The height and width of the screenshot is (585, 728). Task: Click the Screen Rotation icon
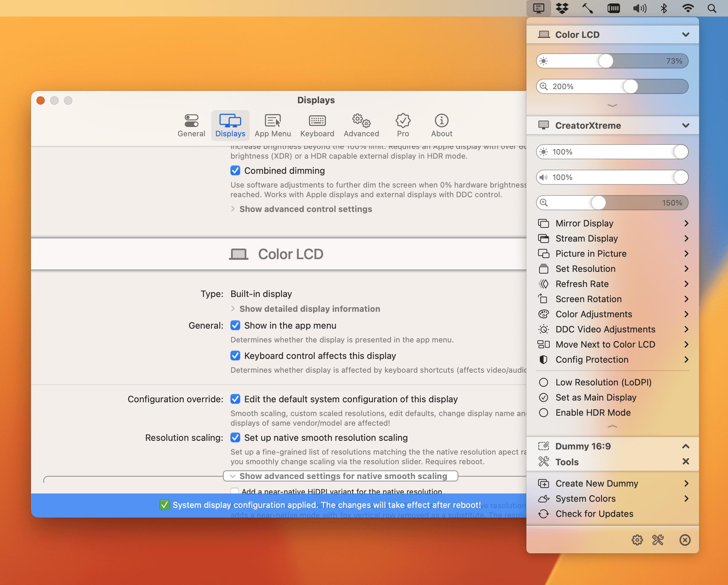[x=544, y=299]
